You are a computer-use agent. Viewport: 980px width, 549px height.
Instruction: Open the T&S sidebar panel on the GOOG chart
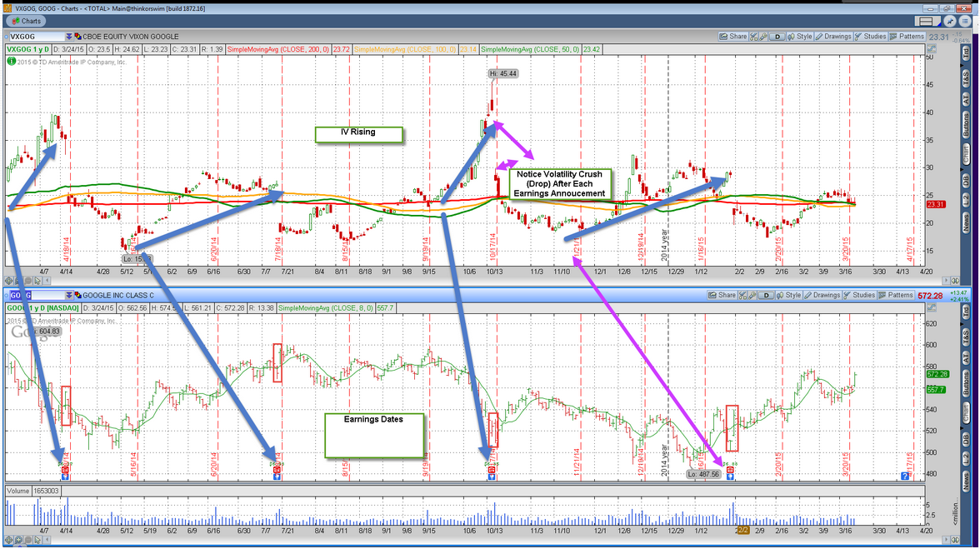pyautogui.click(x=967, y=337)
